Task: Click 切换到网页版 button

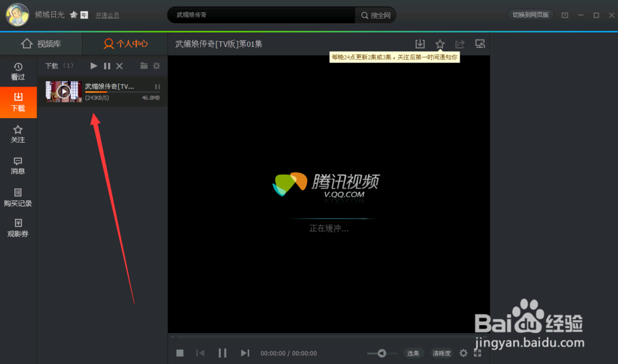Action: (530, 15)
